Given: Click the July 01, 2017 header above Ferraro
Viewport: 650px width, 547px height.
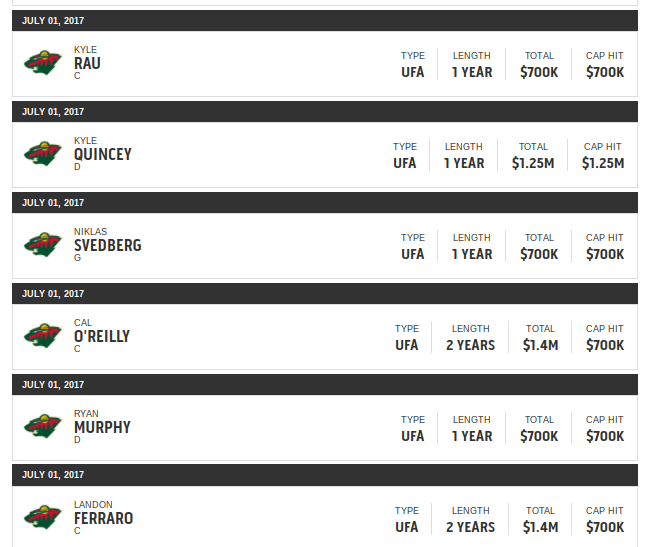Looking at the screenshot, I should [325, 475].
